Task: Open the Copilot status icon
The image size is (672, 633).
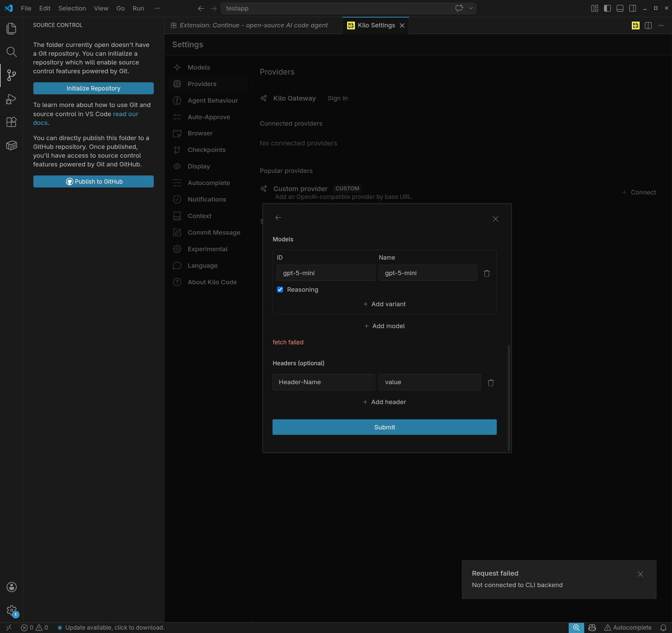Action: pos(592,628)
